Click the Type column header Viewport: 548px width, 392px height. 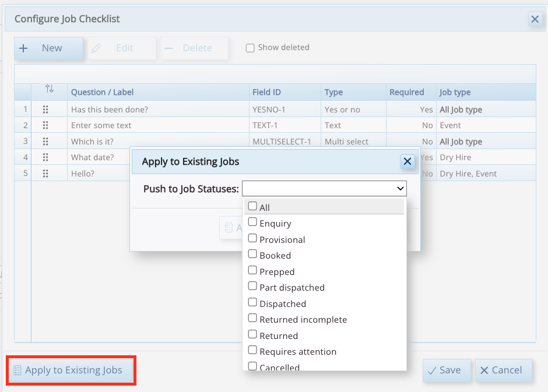[x=353, y=92]
